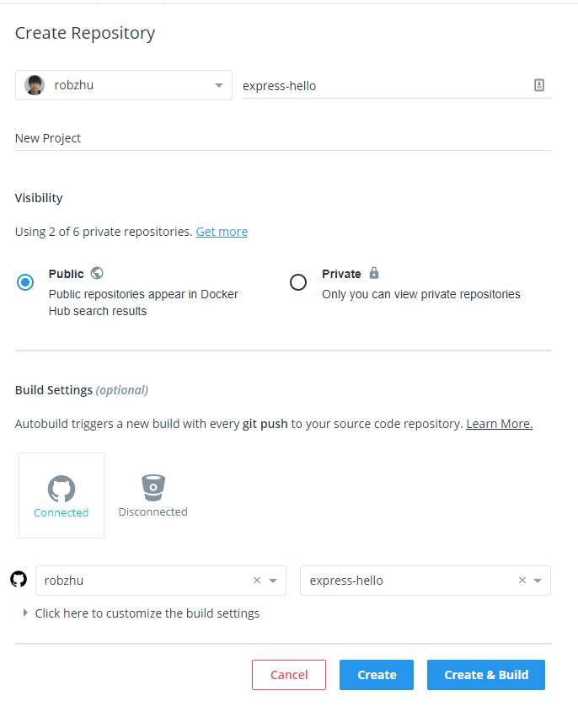
Task: Open the GitHub organization dropdown
Action: tap(273, 580)
